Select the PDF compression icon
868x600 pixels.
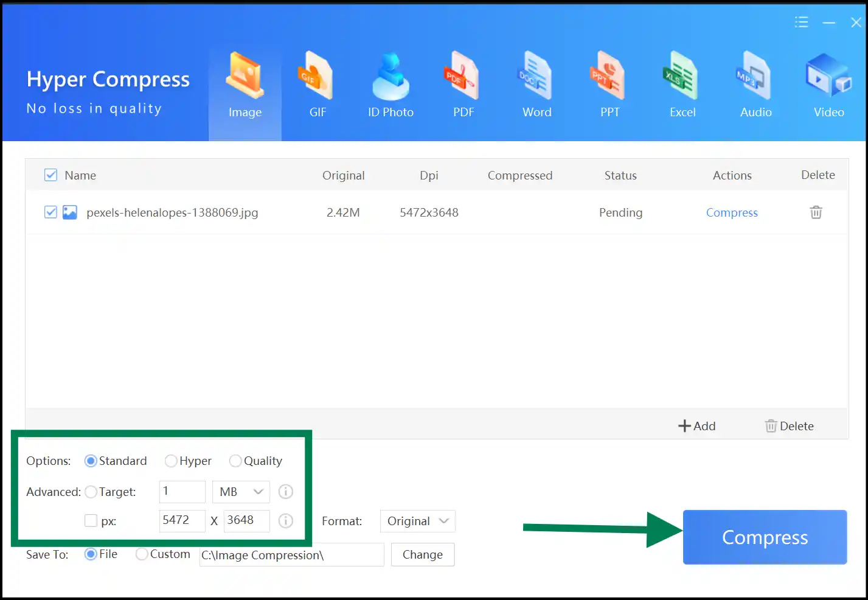(462, 75)
